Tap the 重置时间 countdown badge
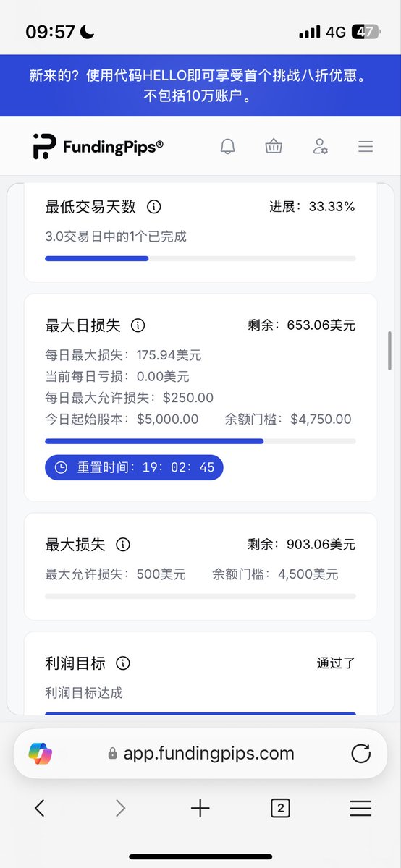This screenshot has width=401, height=868. click(x=134, y=467)
